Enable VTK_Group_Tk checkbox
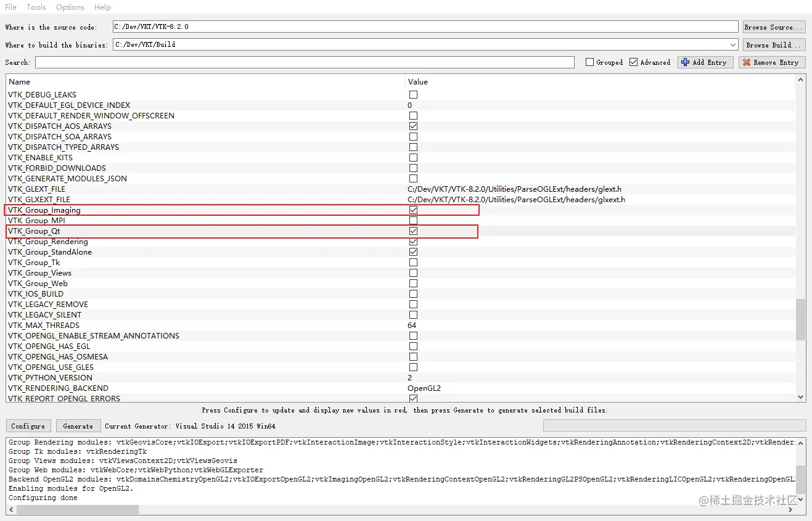 click(x=413, y=263)
